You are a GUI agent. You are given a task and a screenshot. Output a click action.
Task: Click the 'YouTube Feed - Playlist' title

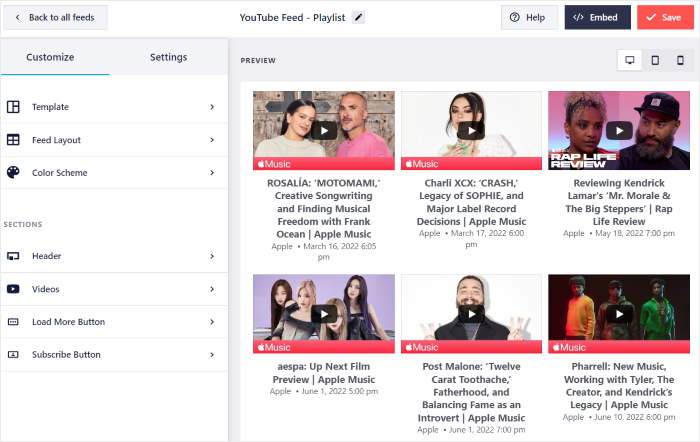[292, 17]
